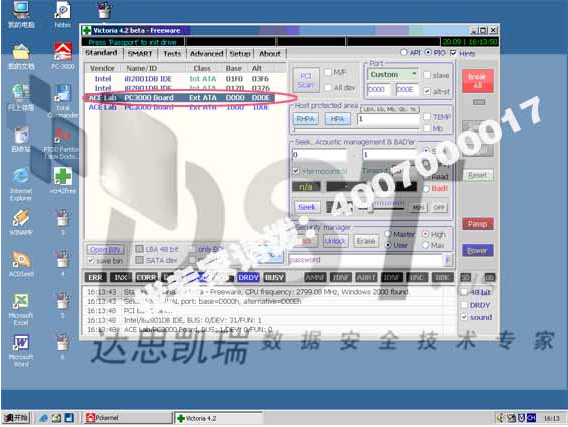Enable the Mb checkbox
The height and width of the screenshot is (427, 568).
tap(427, 128)
